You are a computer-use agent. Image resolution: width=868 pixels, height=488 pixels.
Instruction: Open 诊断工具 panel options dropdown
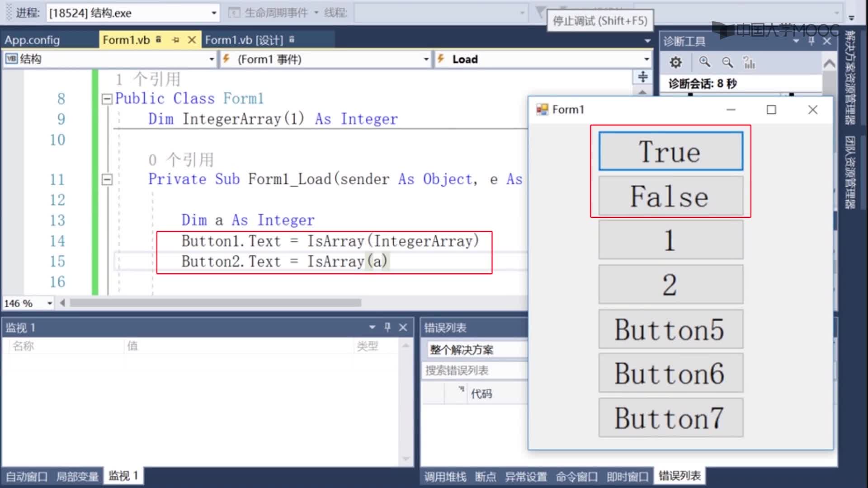tap(796, 41)
